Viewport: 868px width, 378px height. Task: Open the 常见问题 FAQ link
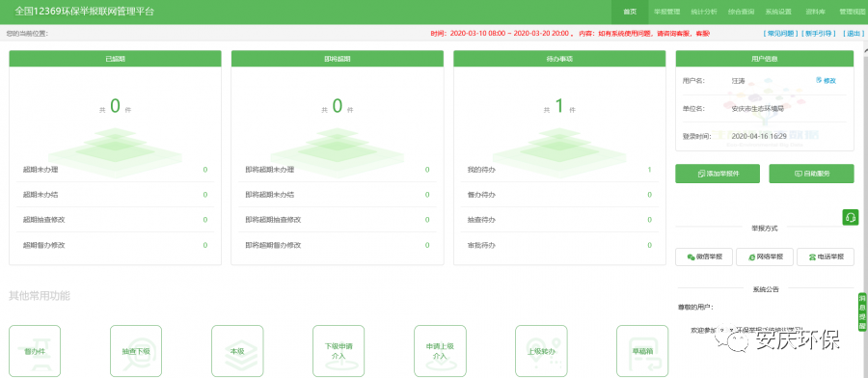click(780, 33)
